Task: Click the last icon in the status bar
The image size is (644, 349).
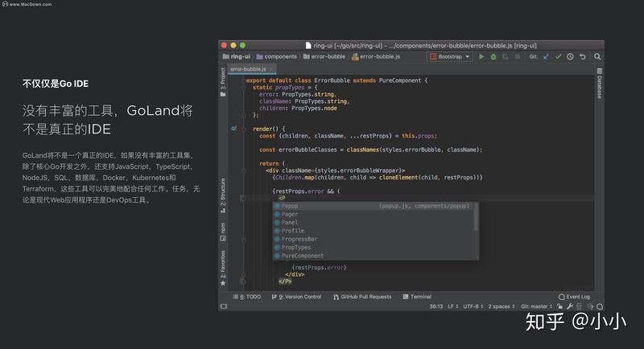Action: coord(600,306)
